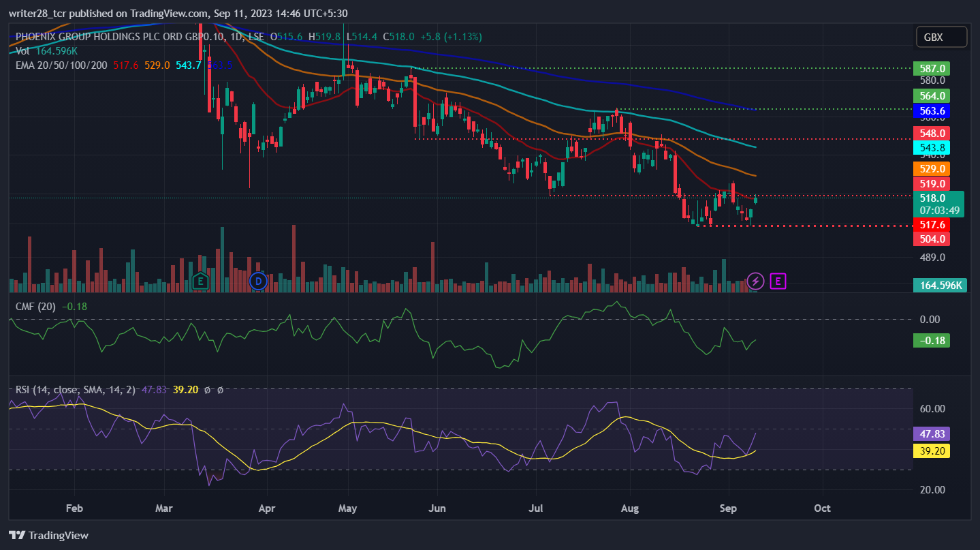
Task: Click the Oct label on the time axis
Action: [x=823, y=508]
